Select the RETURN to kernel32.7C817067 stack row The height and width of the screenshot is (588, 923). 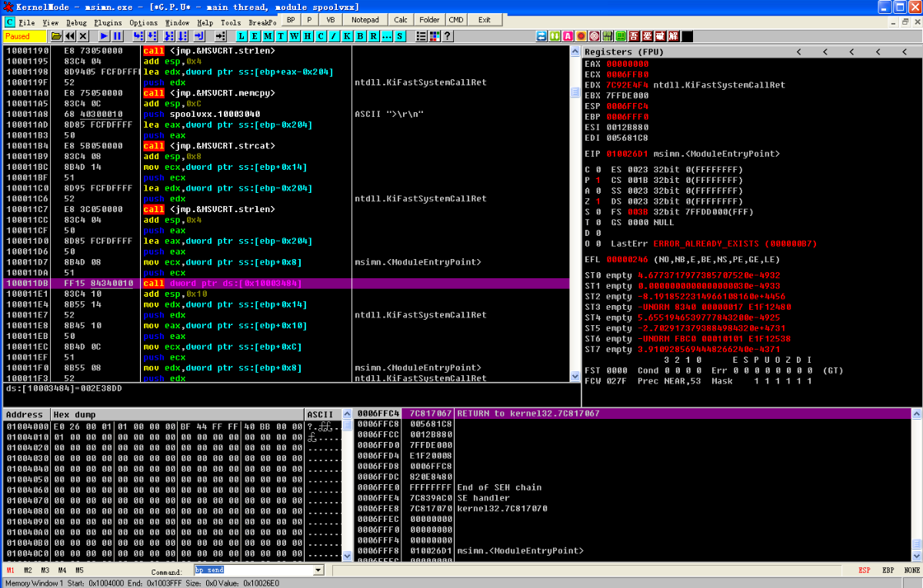click(x=632, y=414)
